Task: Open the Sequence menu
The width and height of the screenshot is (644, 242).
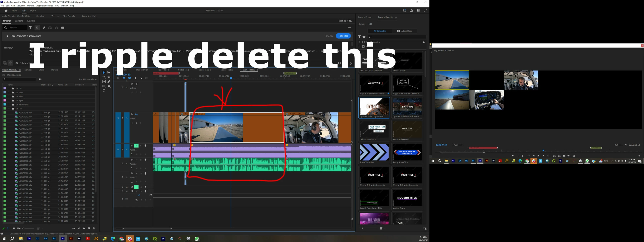Action: coord(21,6)
